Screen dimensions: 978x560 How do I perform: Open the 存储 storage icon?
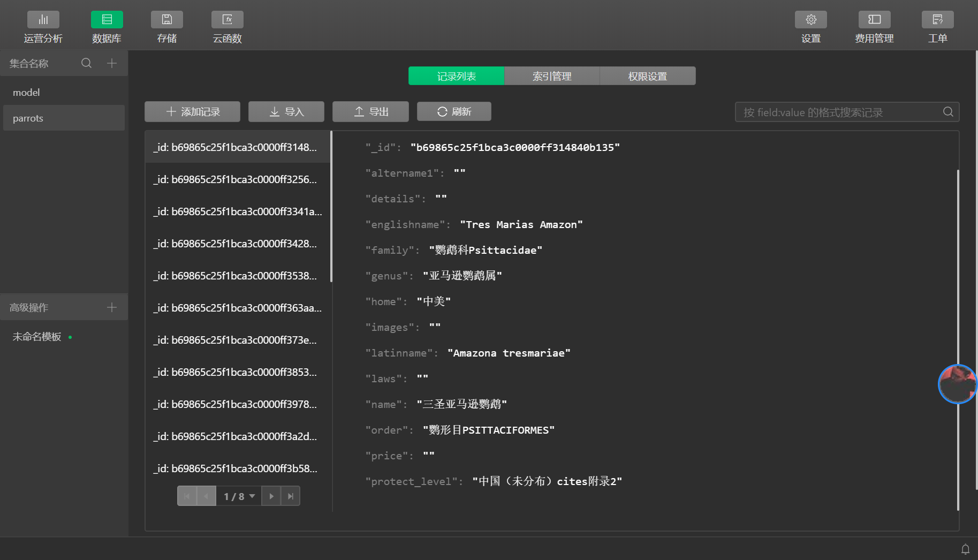point(167,20)
